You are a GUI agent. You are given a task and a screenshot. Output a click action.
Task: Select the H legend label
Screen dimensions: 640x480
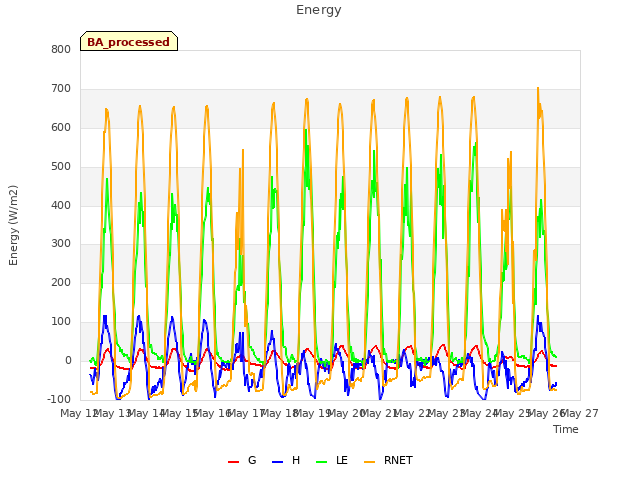[296, 460]
